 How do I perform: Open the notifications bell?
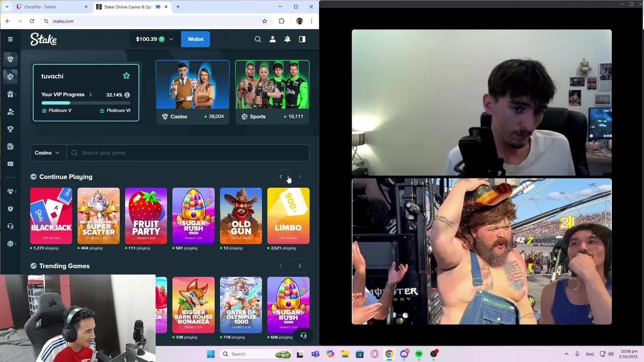click(287, 39)
